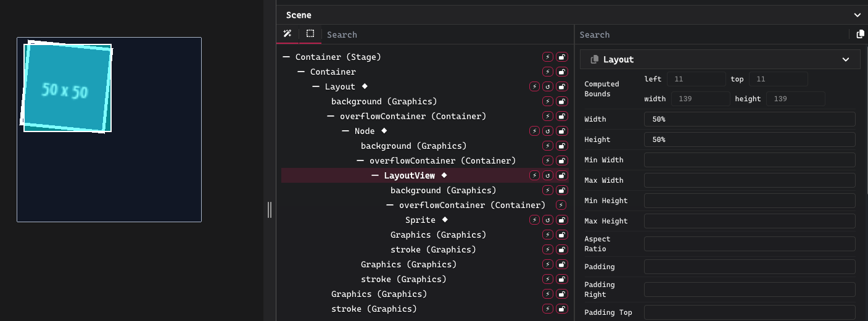The width and height of the screenshot is (868, 321).
Task: Toggle lock on LayoutView row
Action: 561,175
